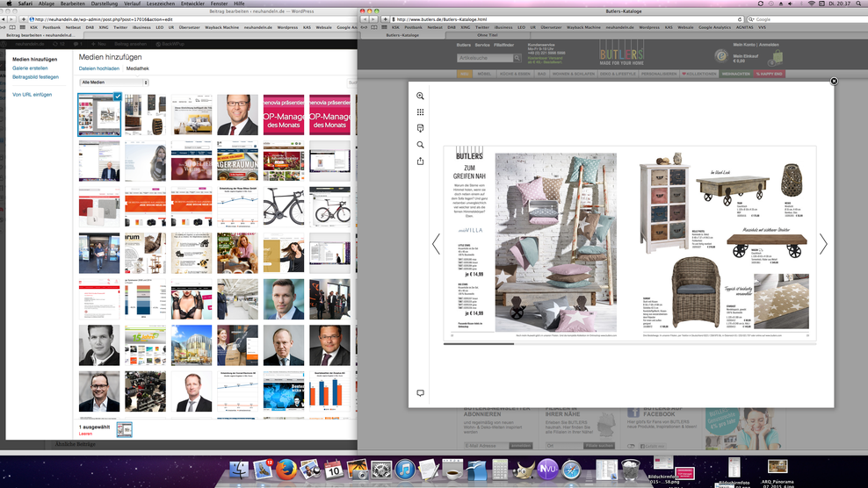This screenshot has height=488, width=868.
Task: Switch to the 'Dateien hochladen' tab
Action: pos(99,68)
